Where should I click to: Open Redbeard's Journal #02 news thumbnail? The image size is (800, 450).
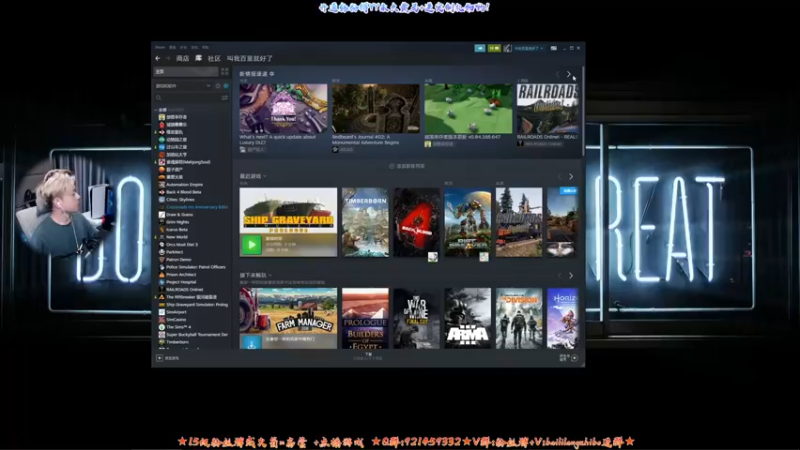point(376,109)
